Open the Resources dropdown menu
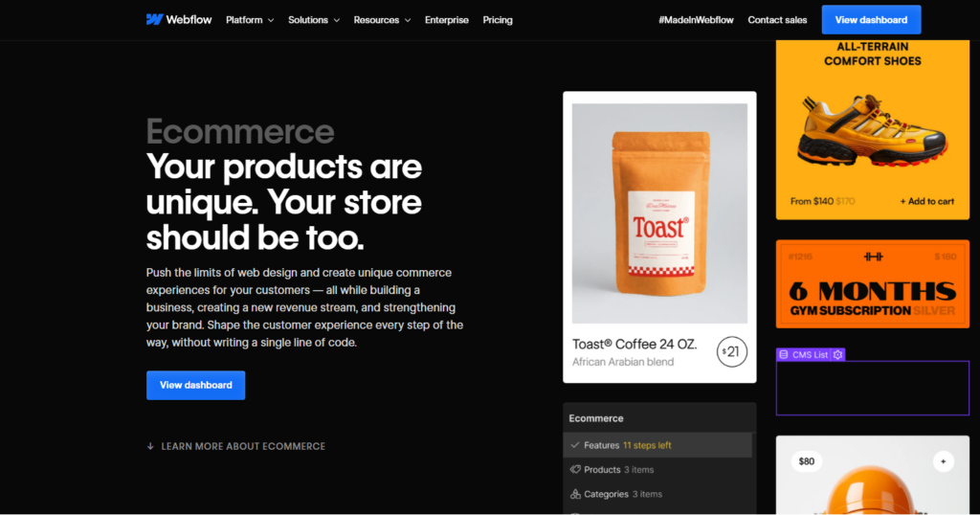The height and width of the screenshot is (515, 980). click(x=382, y=20)
